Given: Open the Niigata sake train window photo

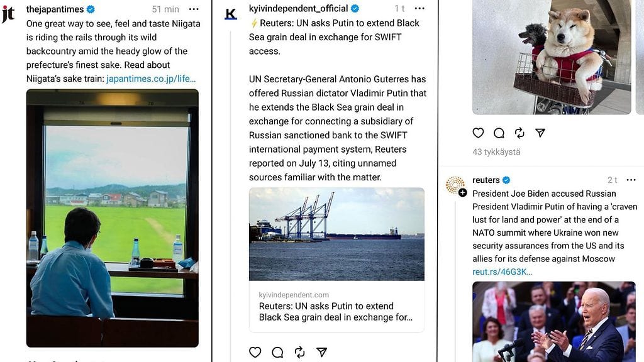Looking at the screenshot, I should pyautogui.click(x=113, y=218).
